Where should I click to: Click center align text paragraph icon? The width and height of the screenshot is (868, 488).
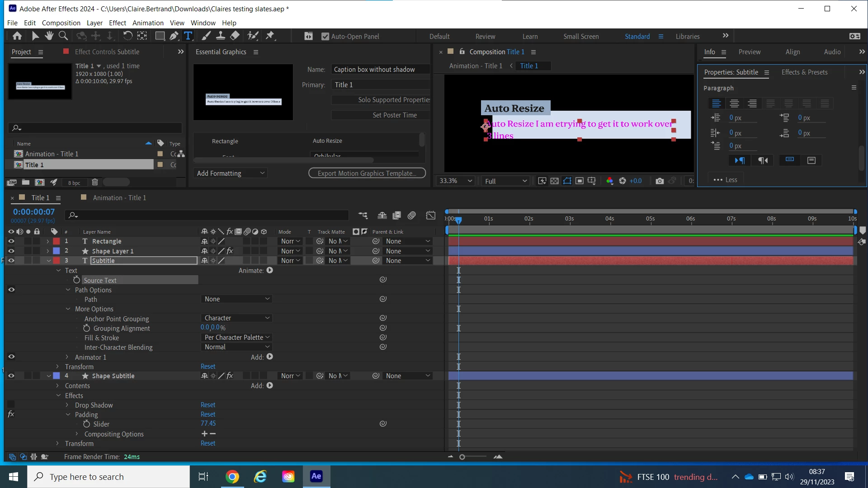[x=734, y=103]
